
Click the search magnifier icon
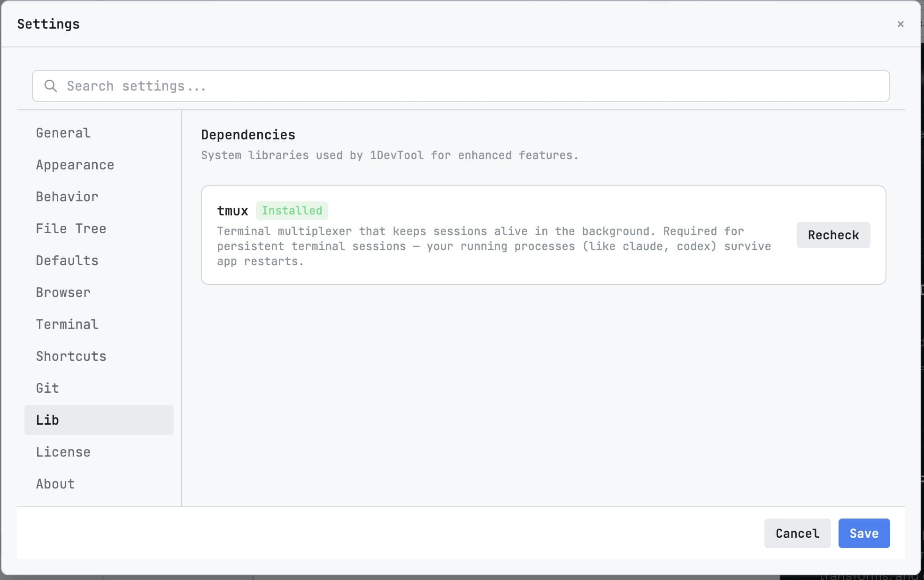pos(51,86)
